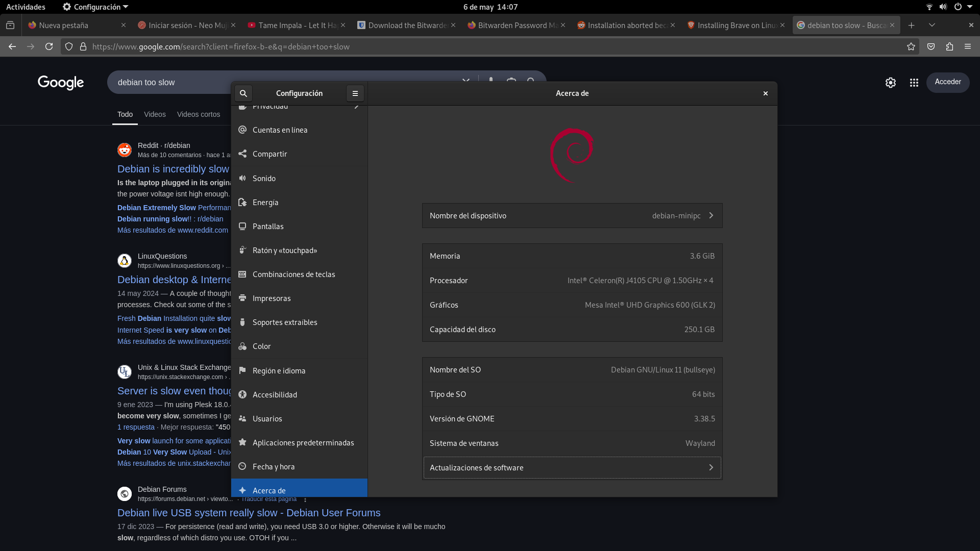Viewport: 980px width, 551px height.
Task: Click the Color settings icon
Action: pyautogui.click(x=242, y=346)
